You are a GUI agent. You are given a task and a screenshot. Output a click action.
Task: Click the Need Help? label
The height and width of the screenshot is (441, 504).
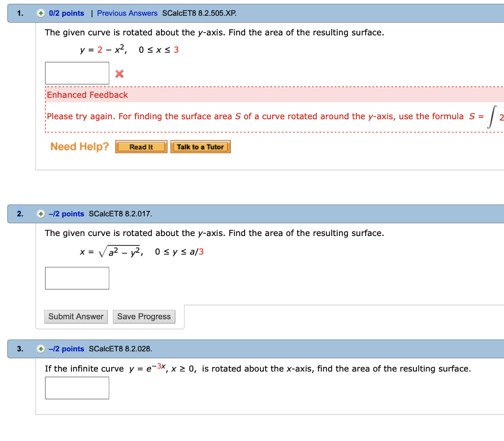tap(79, 146)
